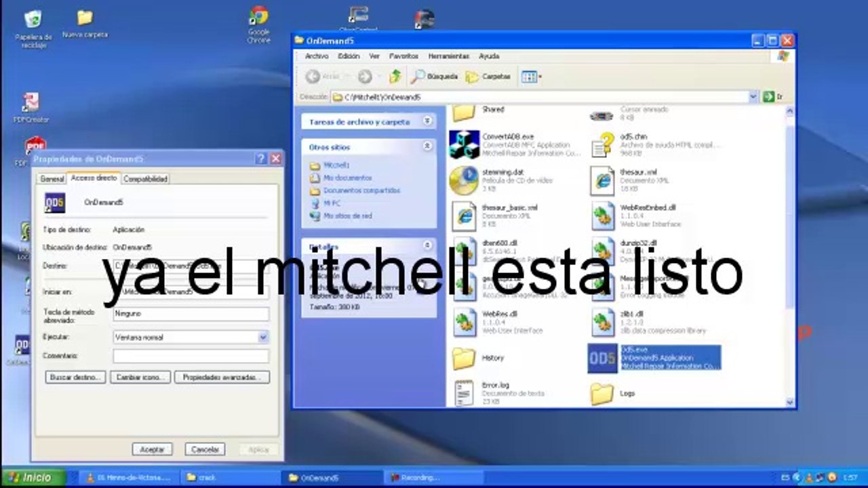Select zlibt.dll file icon
Screen dimensions: 868x488
(602, 322)
